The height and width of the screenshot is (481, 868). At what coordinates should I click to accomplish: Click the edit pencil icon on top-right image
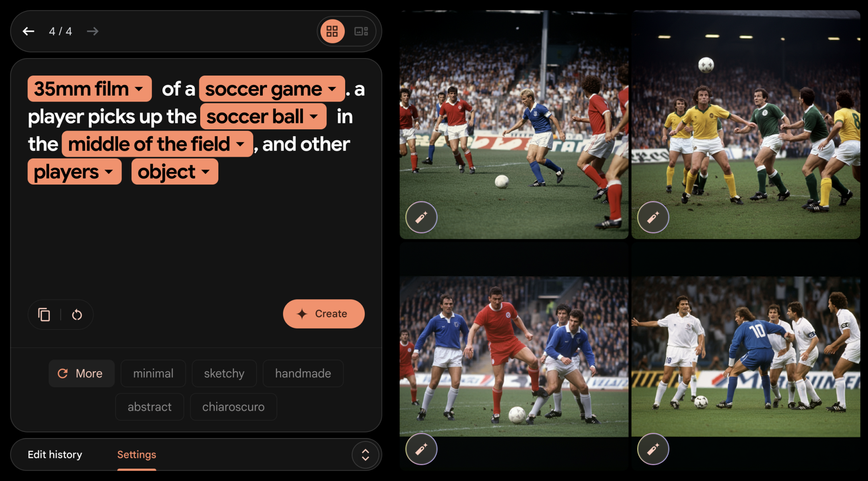652,217
